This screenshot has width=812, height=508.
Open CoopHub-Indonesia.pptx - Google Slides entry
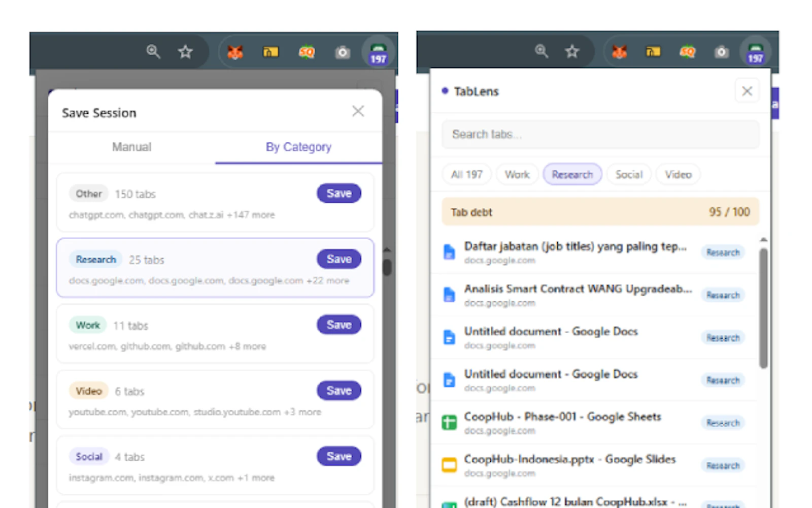(594, 465)
